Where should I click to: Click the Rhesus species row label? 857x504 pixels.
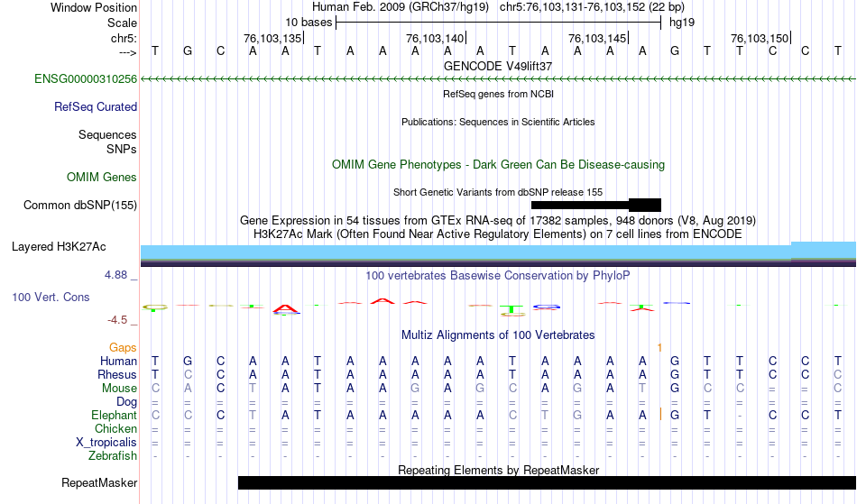(x=117, y=374)
